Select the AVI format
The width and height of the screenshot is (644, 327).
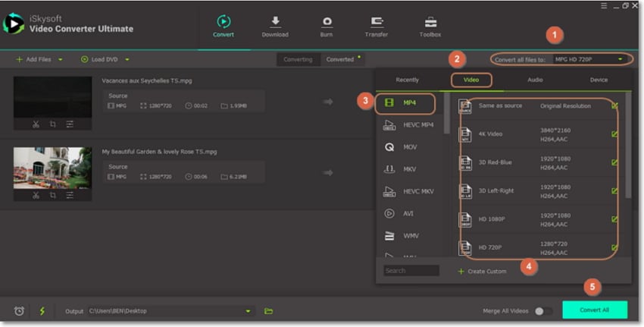409,214
